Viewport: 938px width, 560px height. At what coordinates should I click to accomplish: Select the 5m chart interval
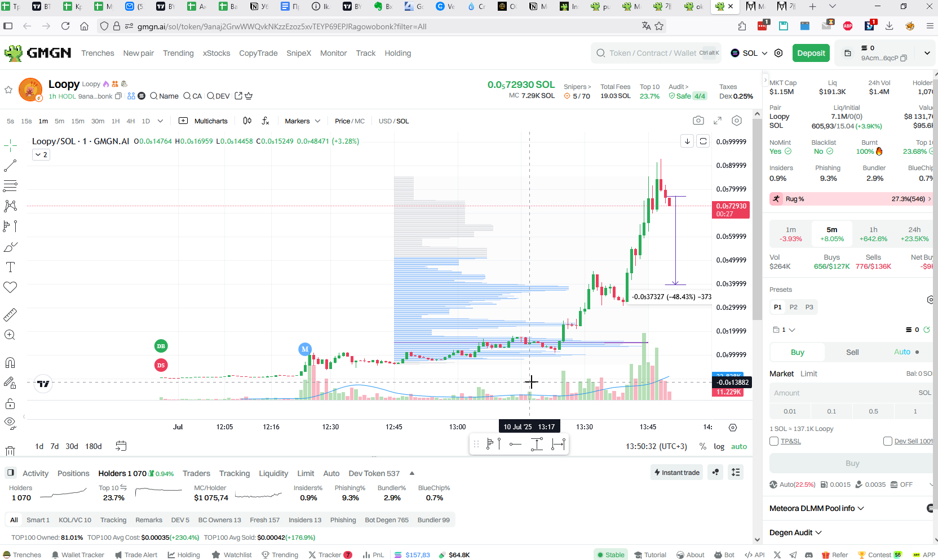(59, 121)
